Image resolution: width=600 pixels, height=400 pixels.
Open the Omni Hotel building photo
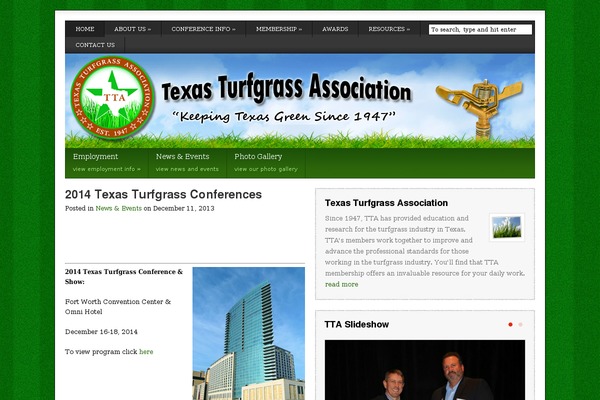click(x=249, y=333)
